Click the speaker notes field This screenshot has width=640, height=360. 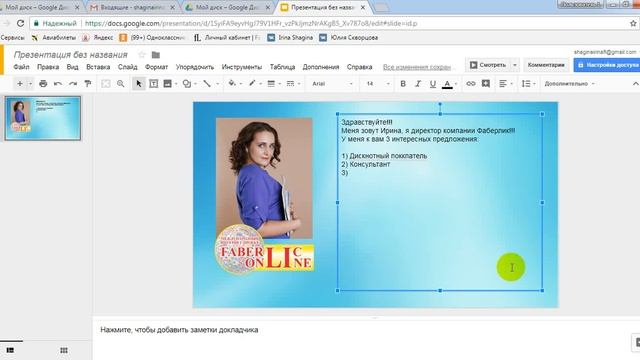coord(366,330)
